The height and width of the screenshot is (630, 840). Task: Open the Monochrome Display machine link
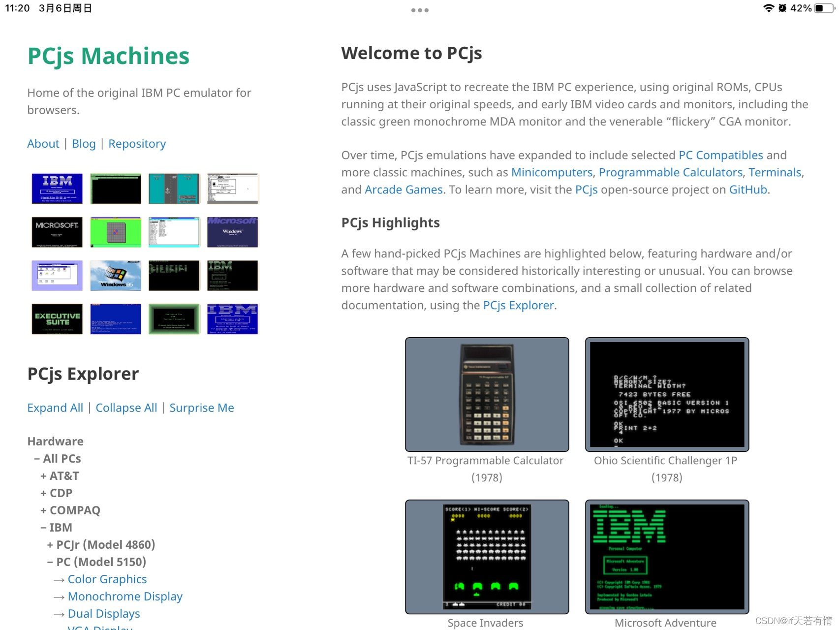(125, 596)
